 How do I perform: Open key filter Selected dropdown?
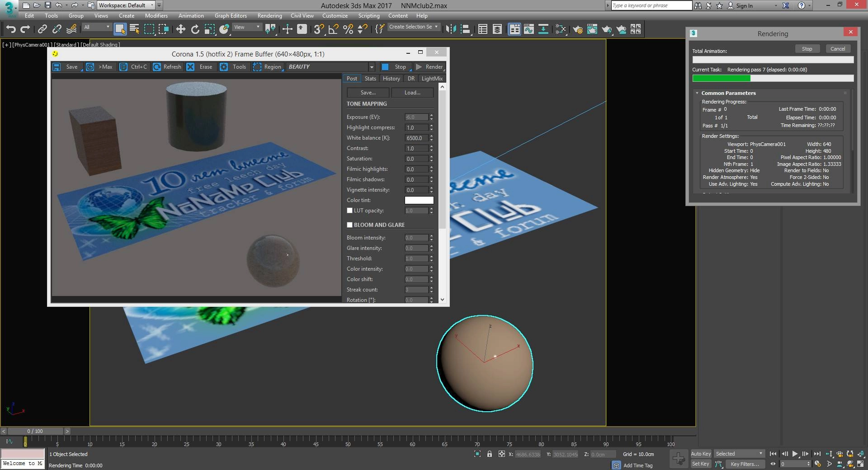739,454
